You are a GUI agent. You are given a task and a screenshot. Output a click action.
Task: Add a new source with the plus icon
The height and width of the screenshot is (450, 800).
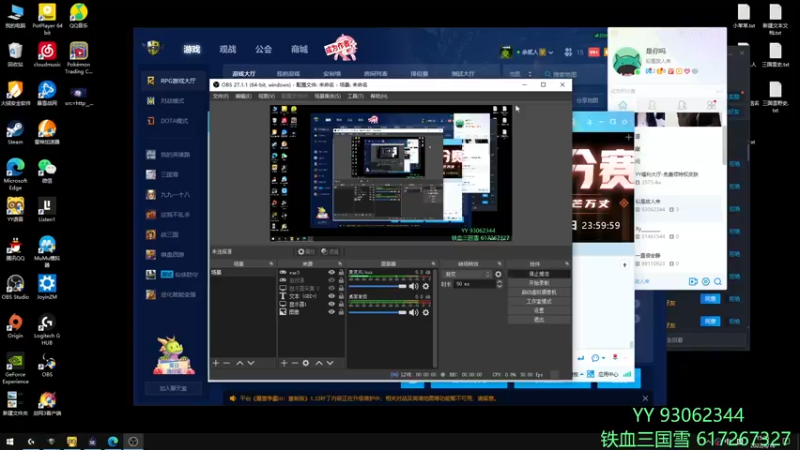[284, 363]
